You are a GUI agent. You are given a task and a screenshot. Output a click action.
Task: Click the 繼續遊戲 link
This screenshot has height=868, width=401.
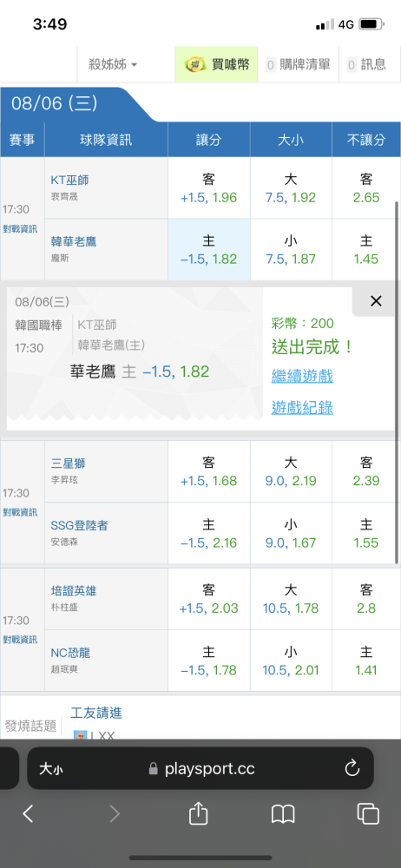[x=302, y=377]
